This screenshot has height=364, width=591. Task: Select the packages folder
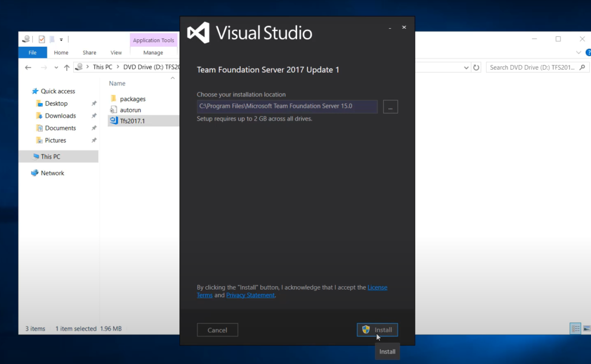point(133,99)
